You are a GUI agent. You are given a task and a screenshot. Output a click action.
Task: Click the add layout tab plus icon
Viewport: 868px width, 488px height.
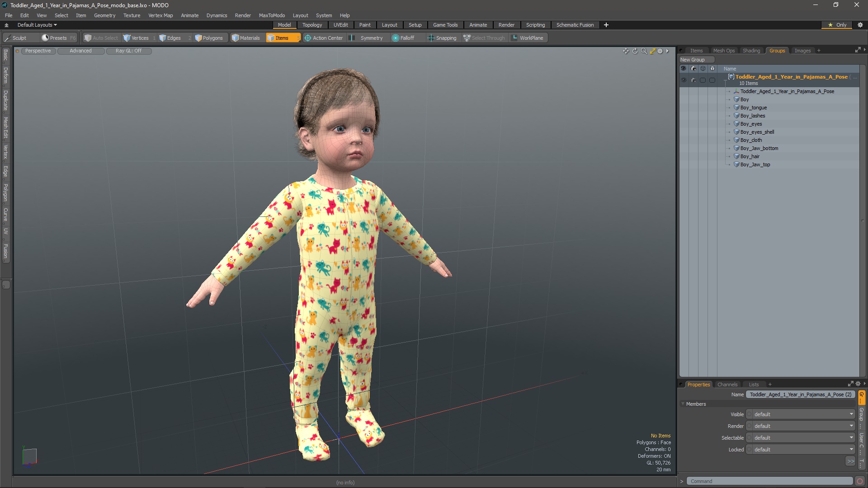click(606, 25)
